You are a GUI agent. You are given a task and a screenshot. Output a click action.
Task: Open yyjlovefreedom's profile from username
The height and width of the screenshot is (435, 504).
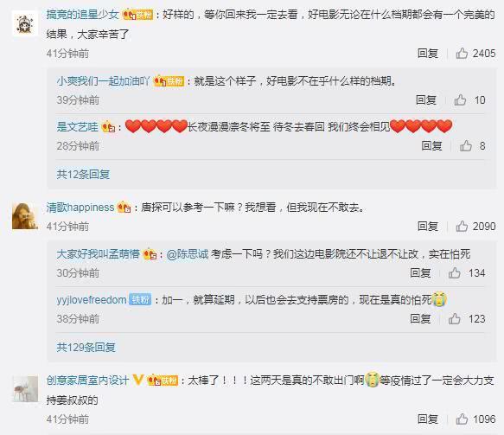pos(92,299)
